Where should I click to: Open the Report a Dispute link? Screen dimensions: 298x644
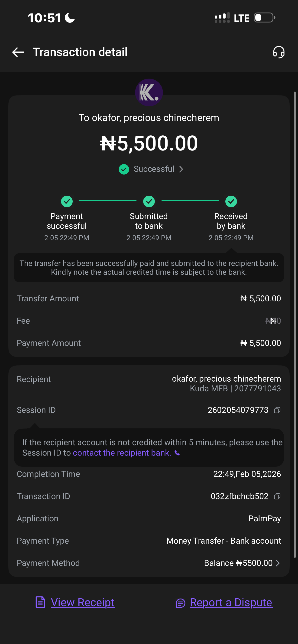point(231,602)
